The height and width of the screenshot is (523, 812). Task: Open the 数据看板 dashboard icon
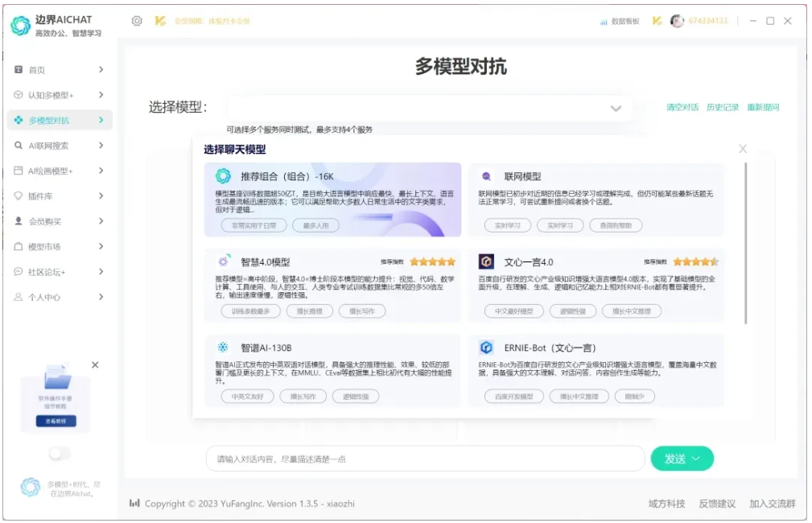(x=604, y=22)
